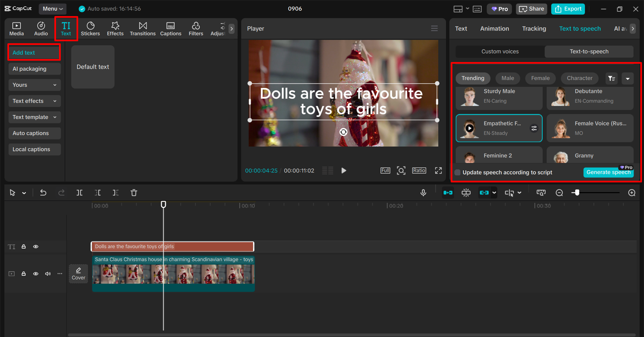Open the Yours dropdown in the sidebar

pyautogui.click(x=35, y=85)
